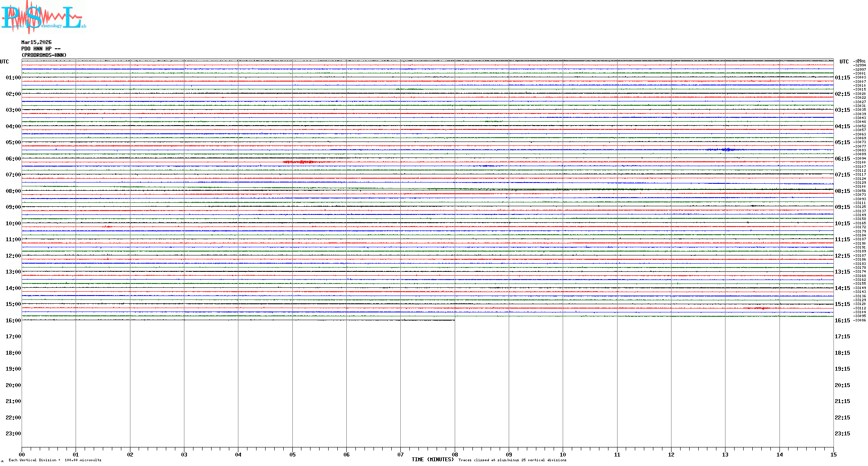Image resolution: width=868 pixels, height=466 pixels.
Task: Click the TIME (MINUTES) axis title
Action: (x=432, y=460)
